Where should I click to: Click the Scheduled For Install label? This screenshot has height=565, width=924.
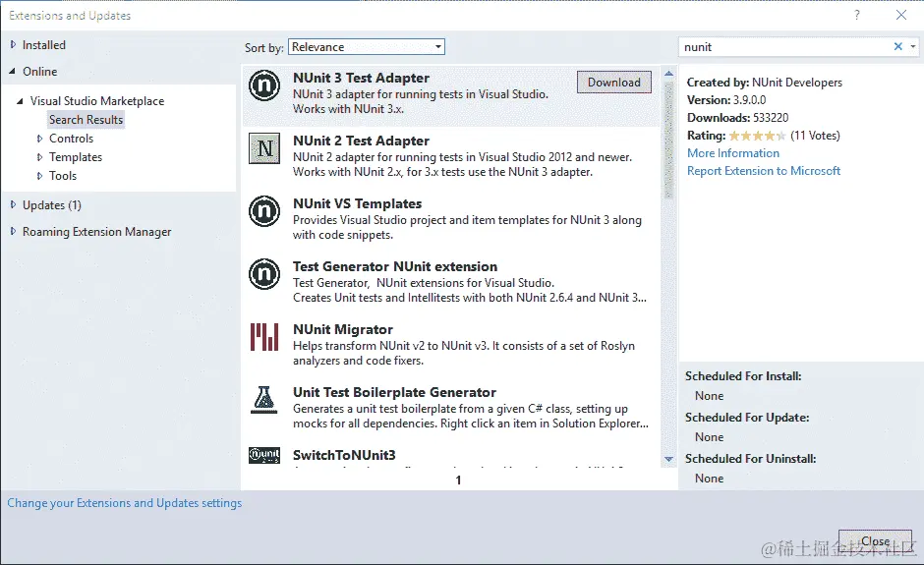tap(743, 376)
